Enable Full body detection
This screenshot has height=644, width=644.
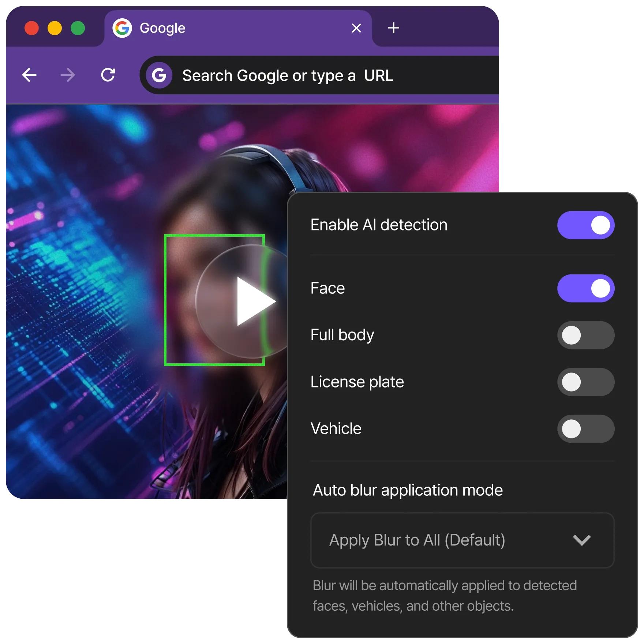pos(585,335)
